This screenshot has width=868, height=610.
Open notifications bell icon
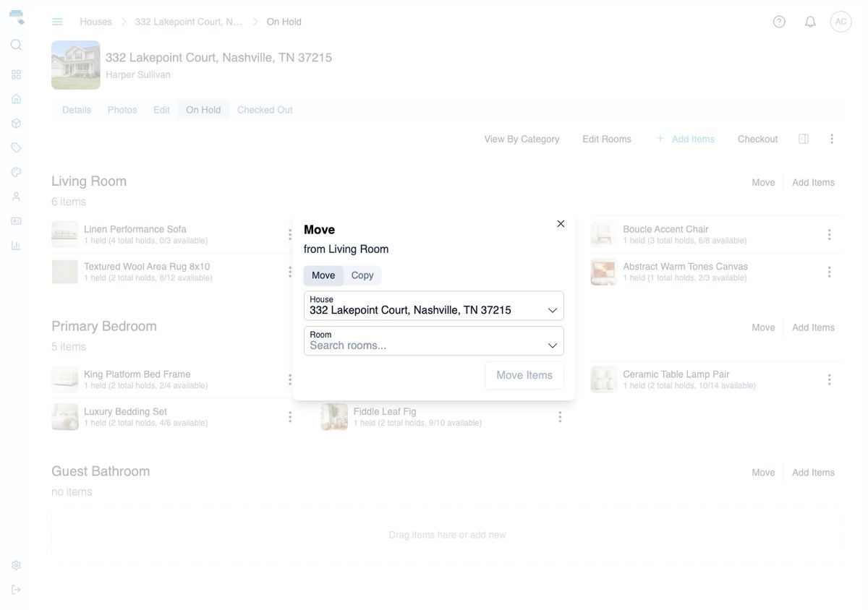(x=810, y=22)
